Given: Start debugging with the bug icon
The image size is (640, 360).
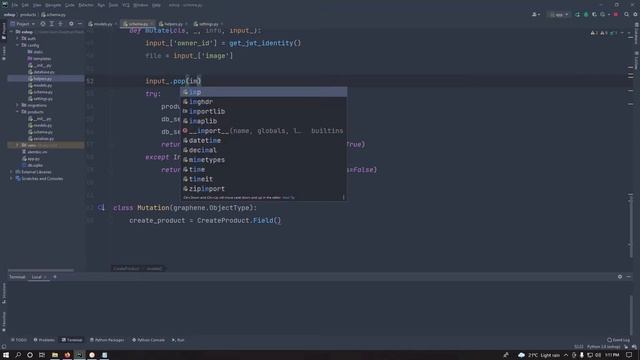Looking at the screenshot, I should (x=586, y=14).
